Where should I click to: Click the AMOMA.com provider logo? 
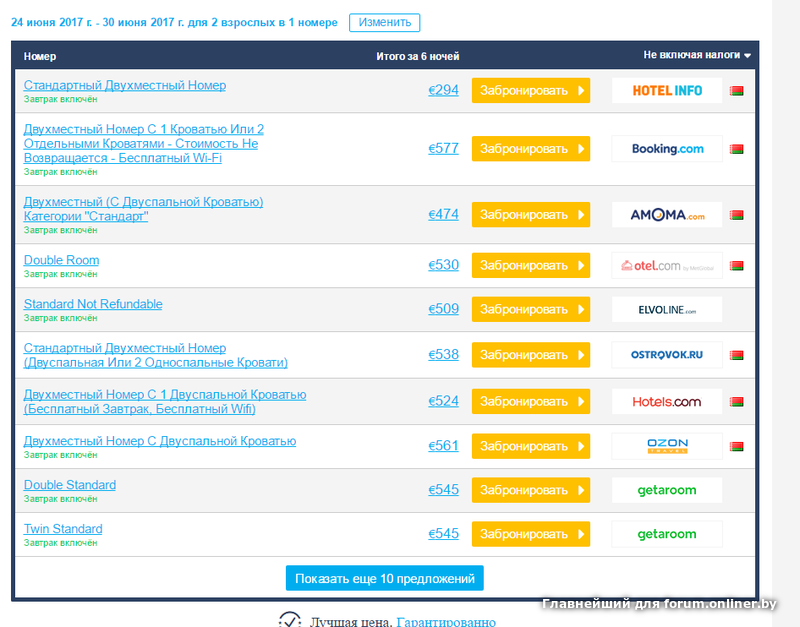point(666,215)
